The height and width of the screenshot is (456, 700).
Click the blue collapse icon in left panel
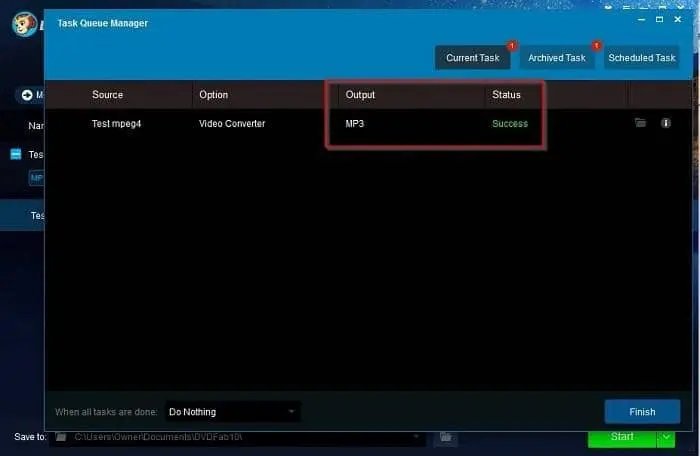pos(15,155)
